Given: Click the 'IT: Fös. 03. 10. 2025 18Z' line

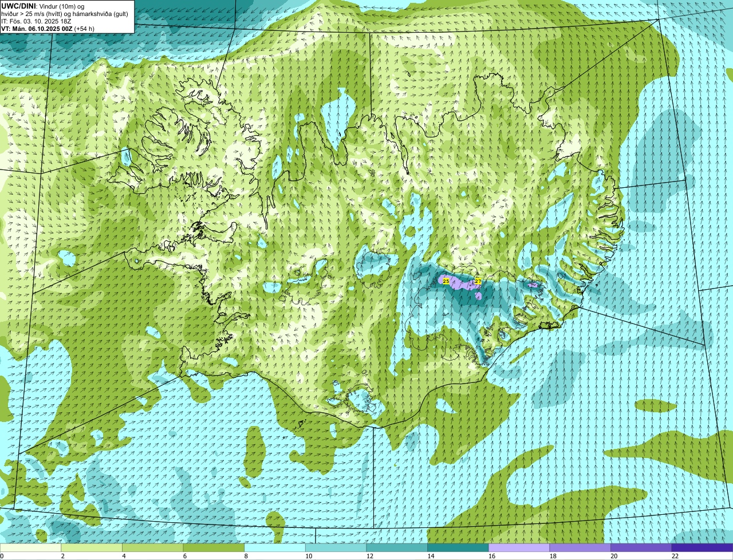Looking at the screenshot, I should (x=36, y=21).
